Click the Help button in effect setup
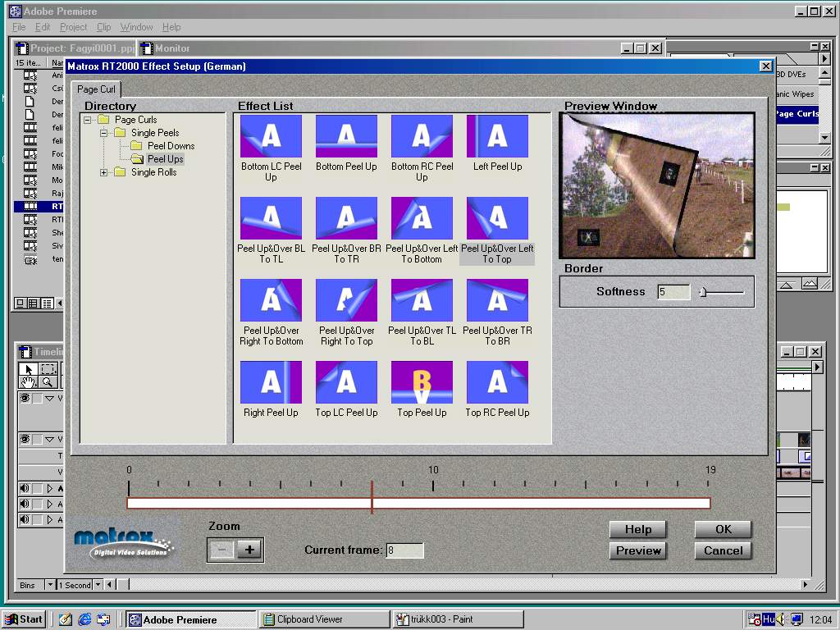Viewport: 840px width, 630px height. tap(638, 529)
